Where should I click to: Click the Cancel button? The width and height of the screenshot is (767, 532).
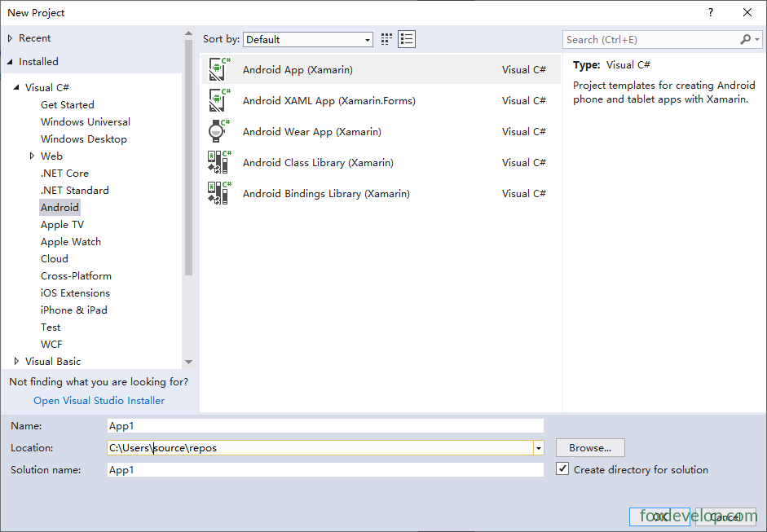[x=726, y=517]
